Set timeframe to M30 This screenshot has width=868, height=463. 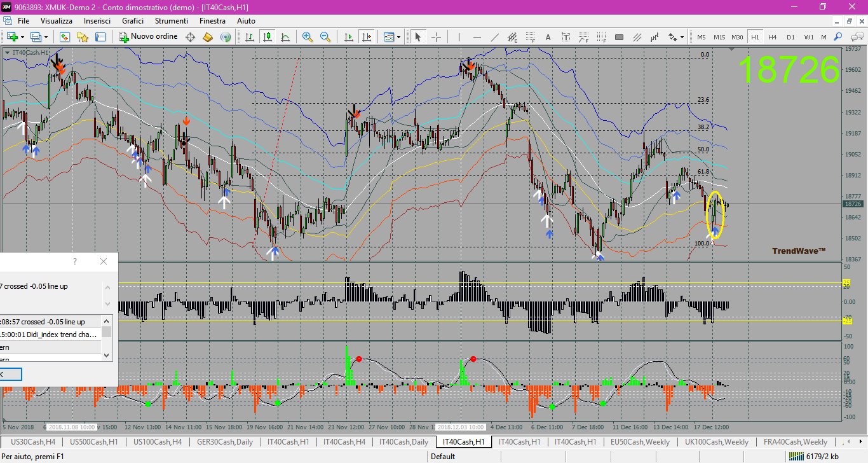pos(737,37)
